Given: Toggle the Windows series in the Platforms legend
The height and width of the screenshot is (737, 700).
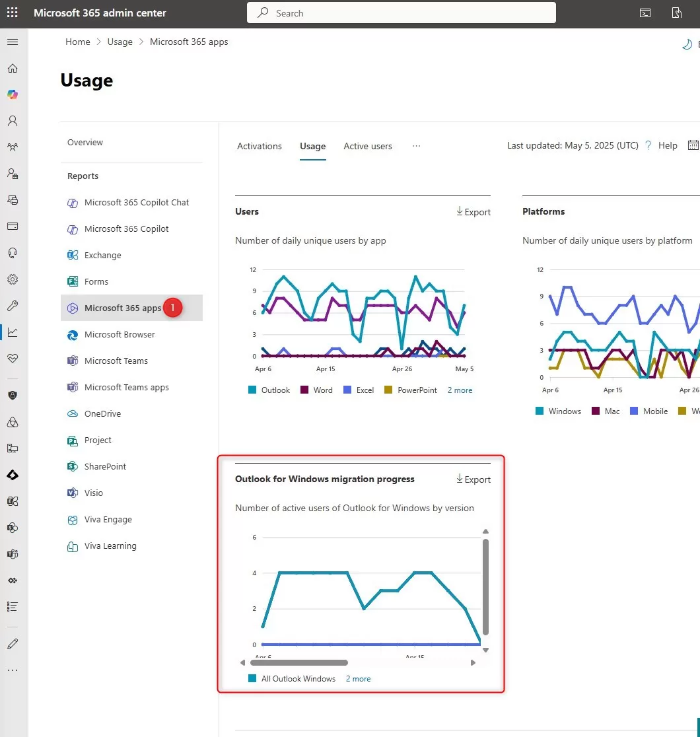Looking at the screenshot, I should (559, 411).
